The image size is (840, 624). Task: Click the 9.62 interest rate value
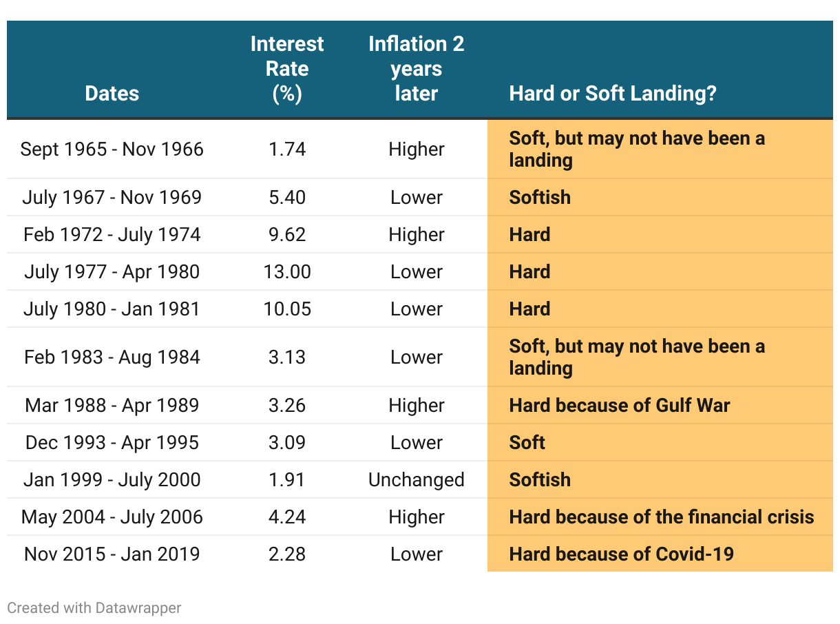click(x=287, y=235)
